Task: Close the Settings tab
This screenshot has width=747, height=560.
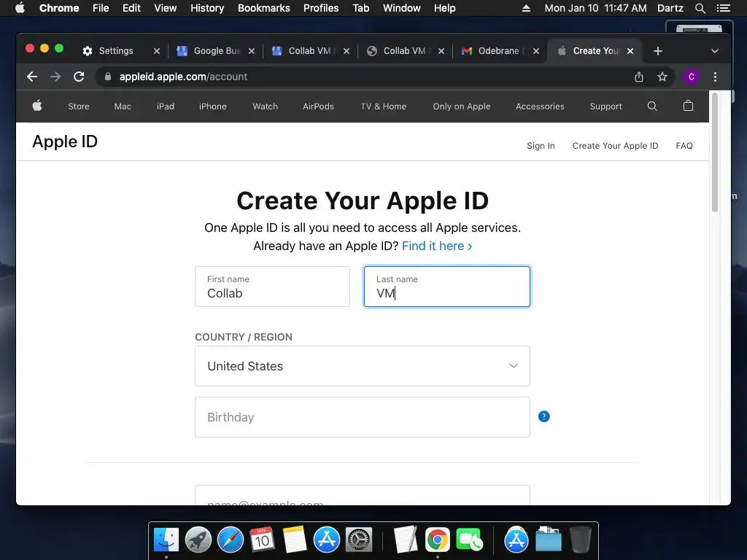Action: (x=157, y=51)
